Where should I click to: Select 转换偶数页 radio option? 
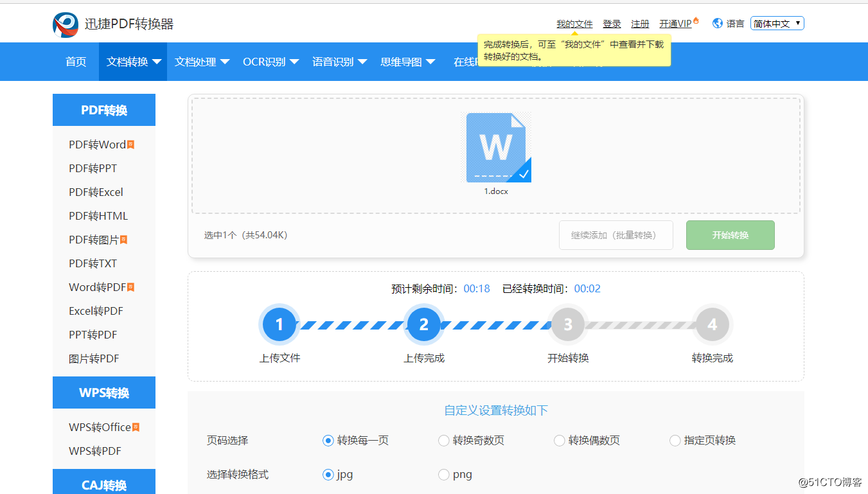pyautogui.click(x=559, y=441)
